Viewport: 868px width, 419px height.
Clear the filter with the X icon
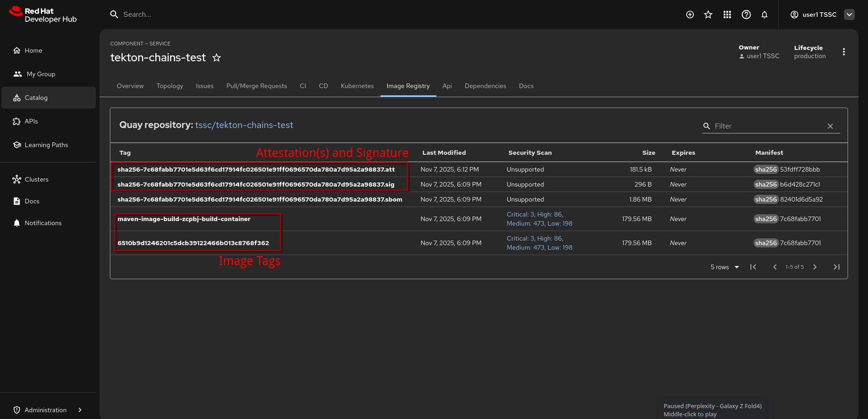pyautogui.click(x=830, y=126)
